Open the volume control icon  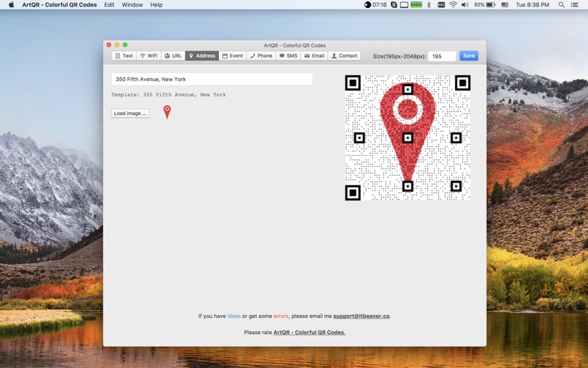[x=465, y=5]
